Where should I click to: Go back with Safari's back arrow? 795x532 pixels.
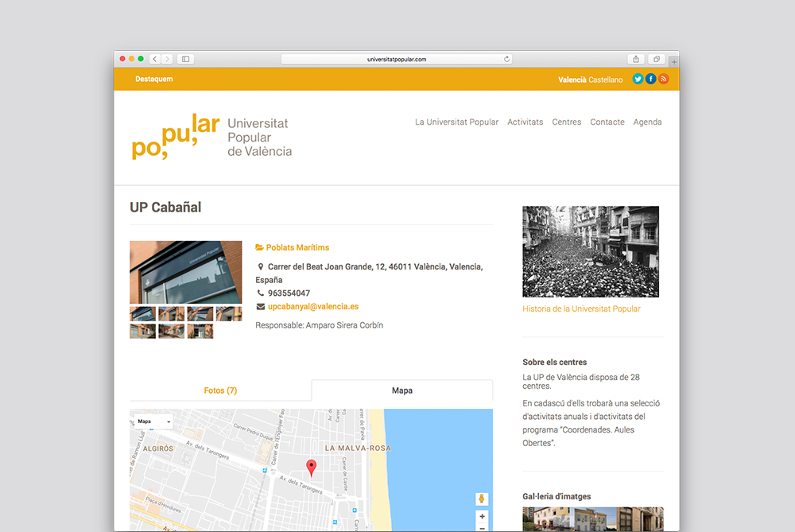155,59
